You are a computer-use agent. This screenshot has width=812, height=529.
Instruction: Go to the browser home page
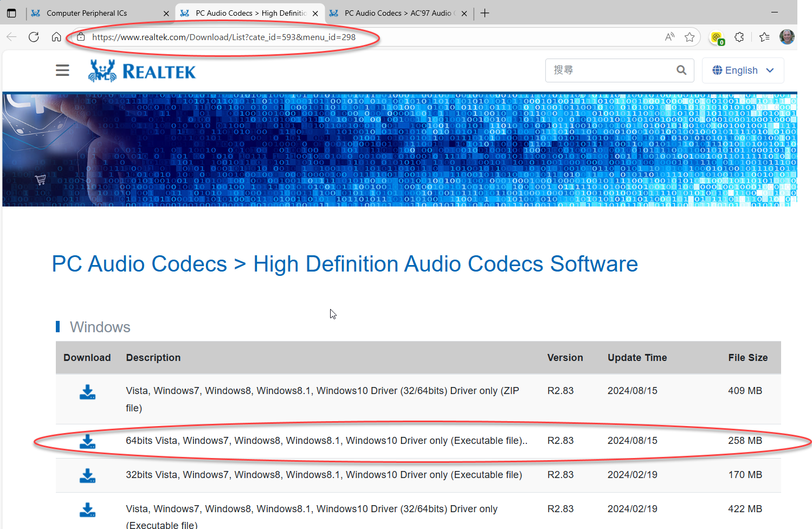point(56,37)
